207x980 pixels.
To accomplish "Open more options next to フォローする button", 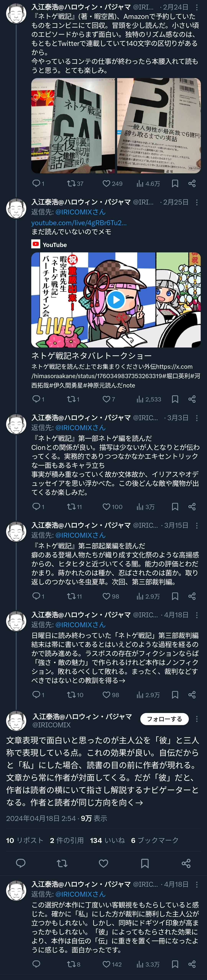I will [x=197, y=719].
